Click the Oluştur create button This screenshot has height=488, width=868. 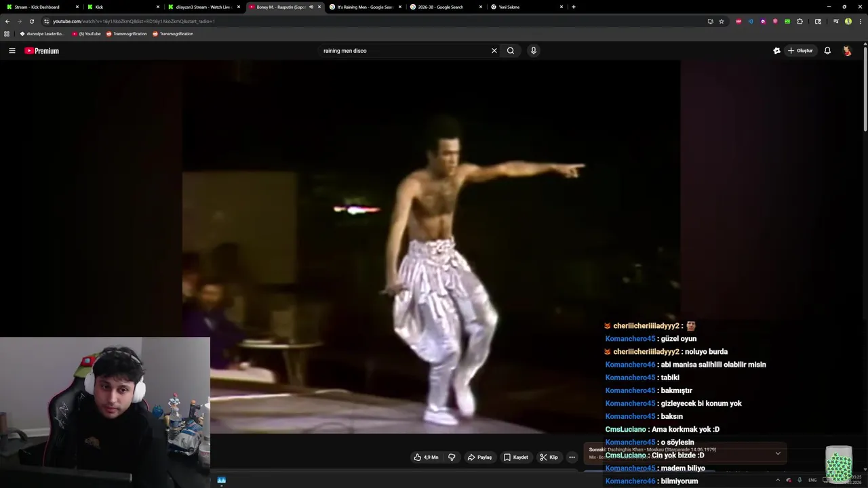pos(800,51)
